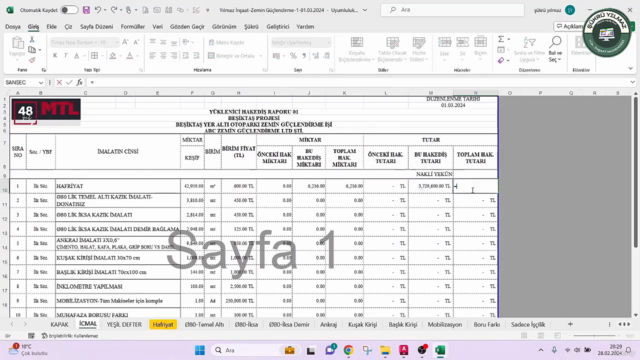Click the Koşullu Biçimlendirme icon

(357, 43)
